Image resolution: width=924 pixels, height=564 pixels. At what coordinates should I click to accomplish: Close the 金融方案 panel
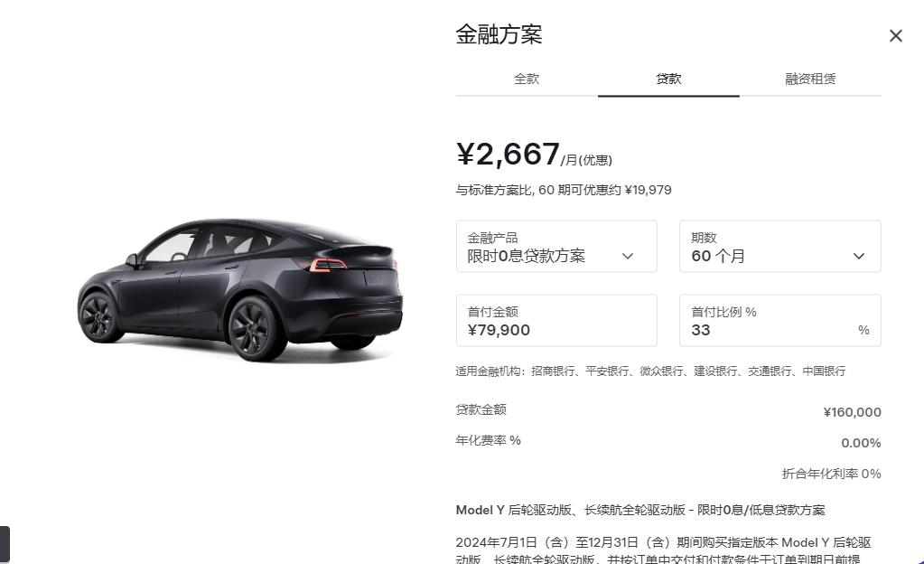pyautogui.click(x=896, y=36)
